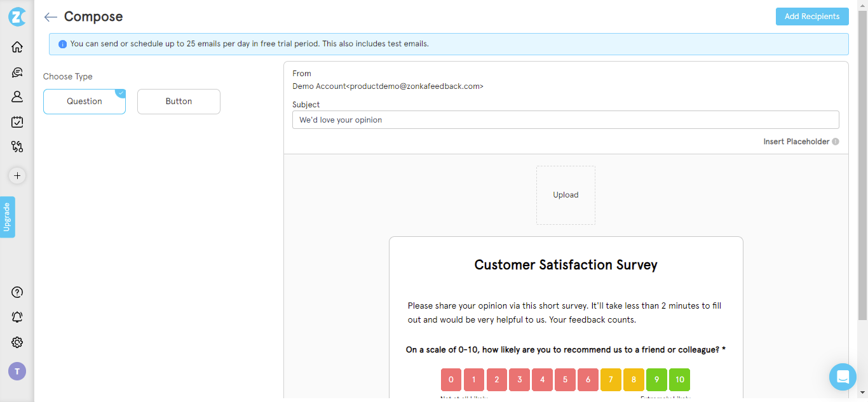Open the Zonka Feedback logo home

pos(17,17)
